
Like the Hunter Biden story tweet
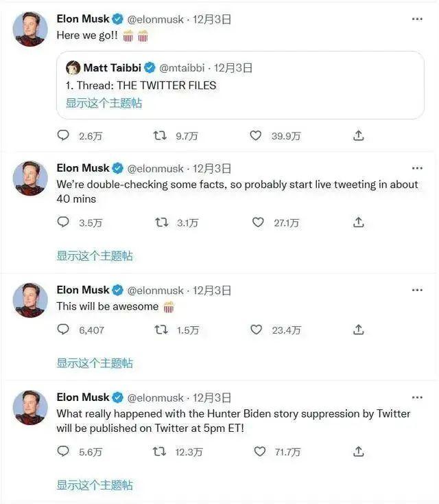point(260,451)
